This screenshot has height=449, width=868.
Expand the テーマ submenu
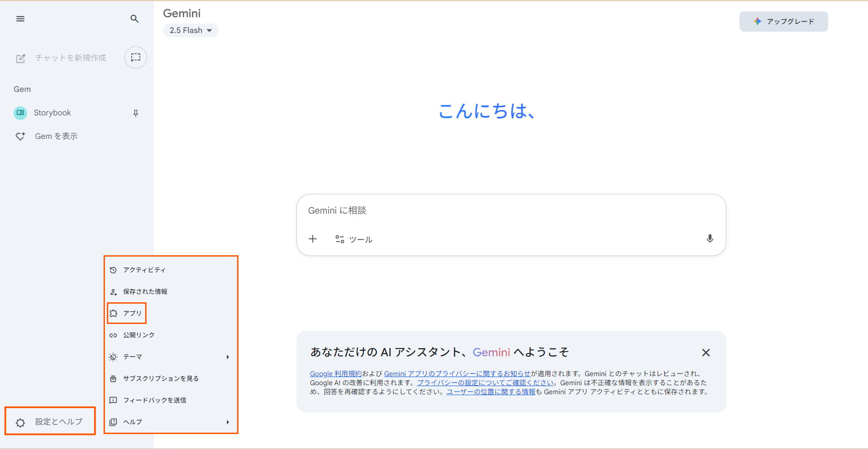point(171,357)
